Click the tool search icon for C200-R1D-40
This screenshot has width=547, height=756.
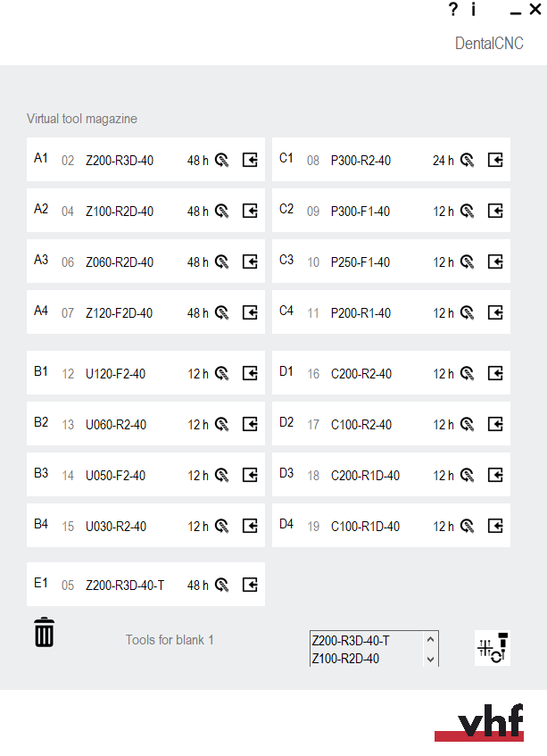[x=467, y=476]
